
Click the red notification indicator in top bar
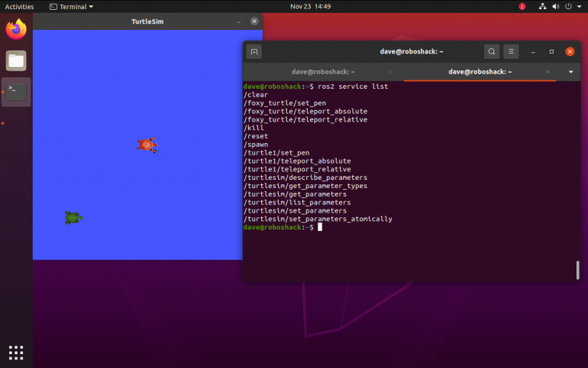(522, 6)
